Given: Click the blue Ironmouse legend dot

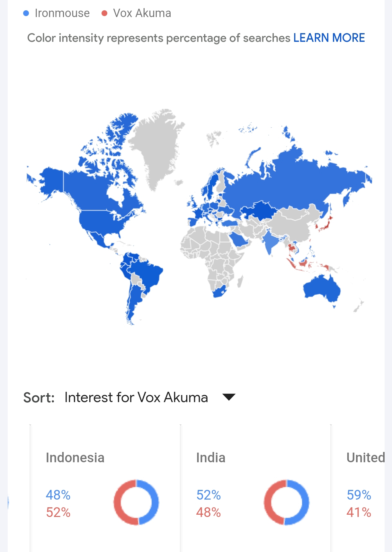Looking at the screenshot, I should [26, 13].
